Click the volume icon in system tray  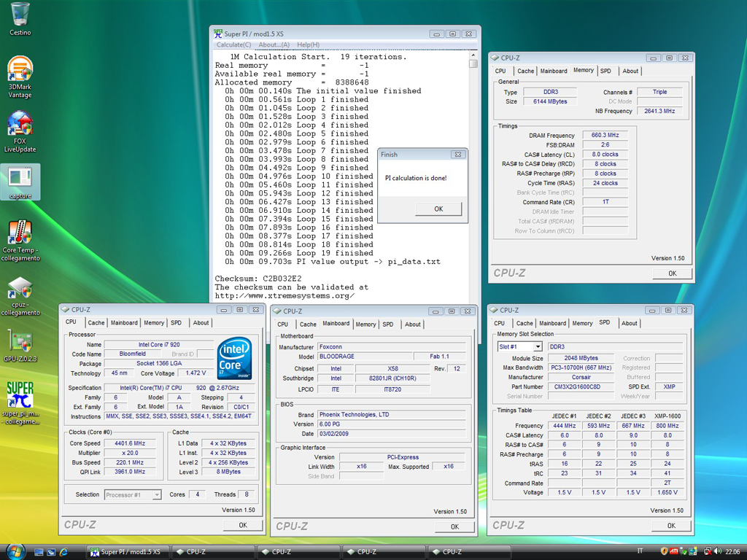coord(718,551)
